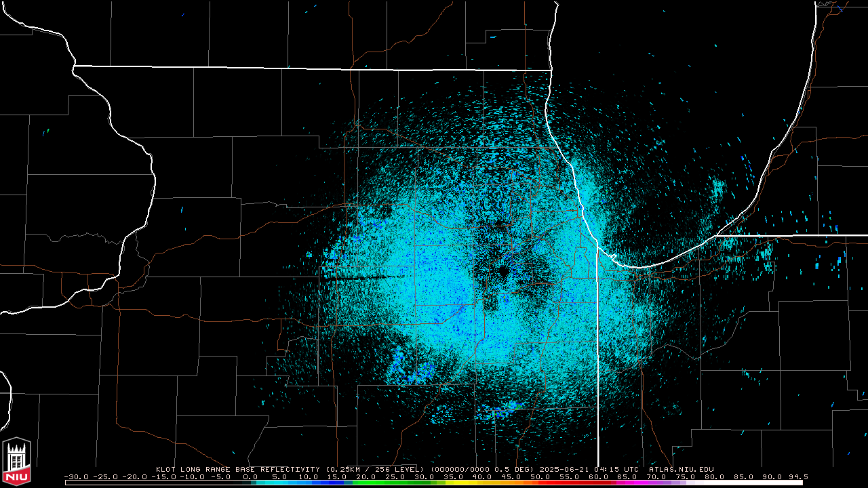Screen dimensions: 868x488
Task: Click the 0.0 label on color scale
Action: pyautogui.click(x=250, y=477)
